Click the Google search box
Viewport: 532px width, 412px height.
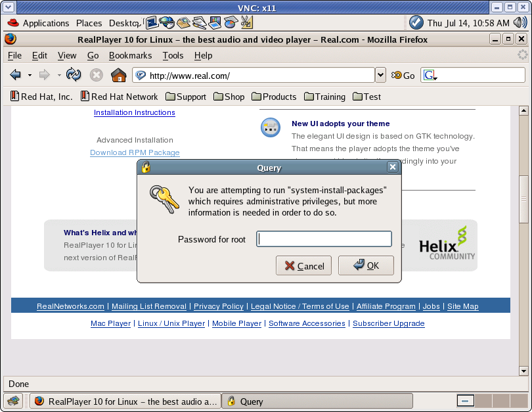(473, 75)
